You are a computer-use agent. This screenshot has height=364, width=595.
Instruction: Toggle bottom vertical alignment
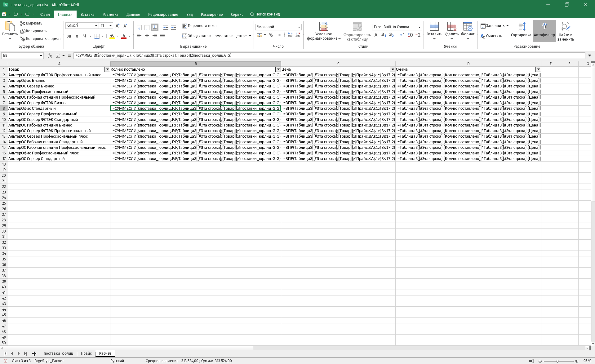point(155,27)
